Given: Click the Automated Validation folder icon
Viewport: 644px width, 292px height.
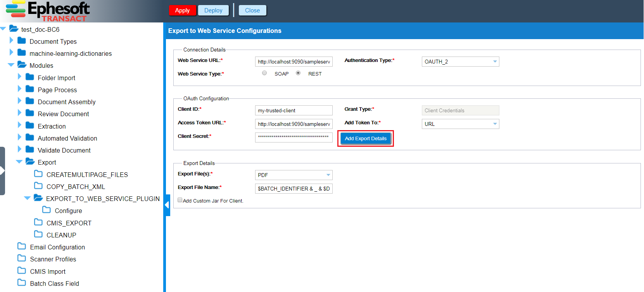Looking at the screenshot, I should coord(30,137).
